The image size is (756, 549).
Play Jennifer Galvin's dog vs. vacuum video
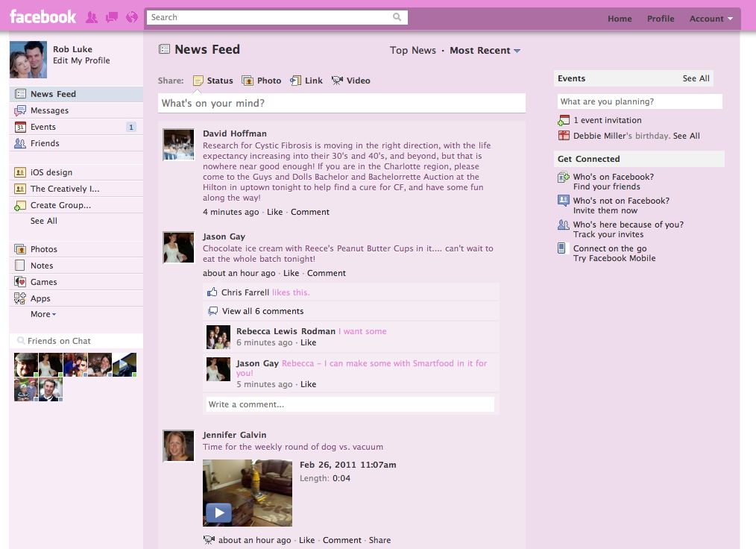218,512
